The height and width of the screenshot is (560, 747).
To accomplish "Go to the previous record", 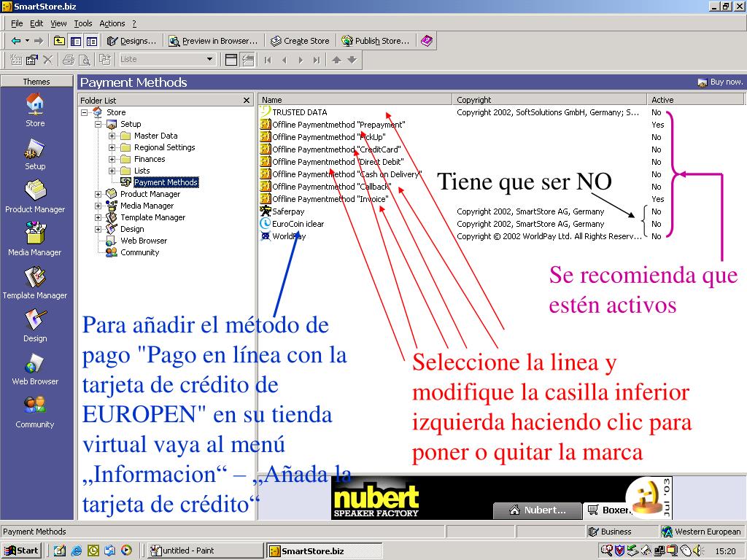I will 285,60.
